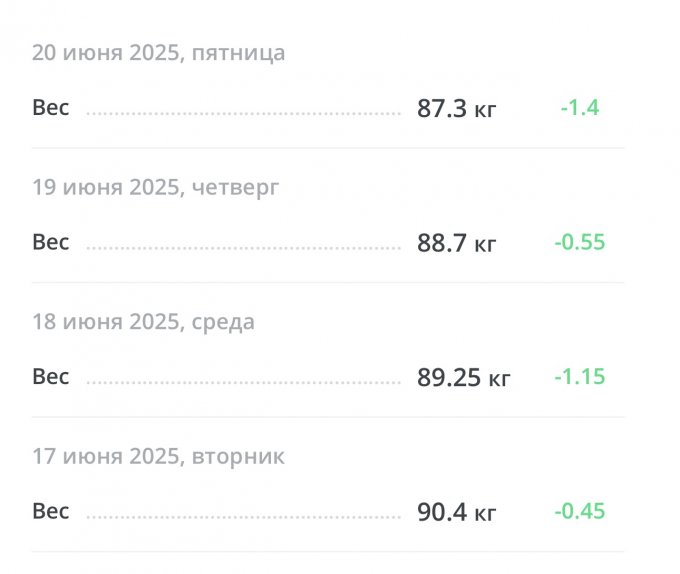Tap the 17 июня 2025, вторник date header
680x574 pixels.
click(x=158, y=457)
